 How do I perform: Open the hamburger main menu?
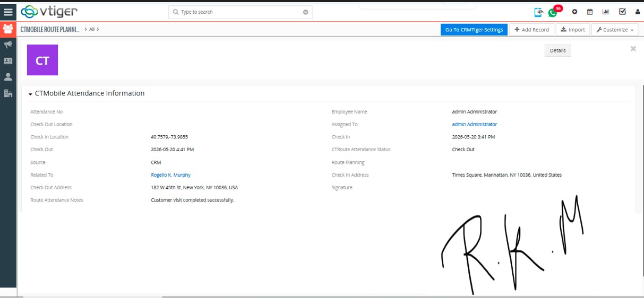8,12
